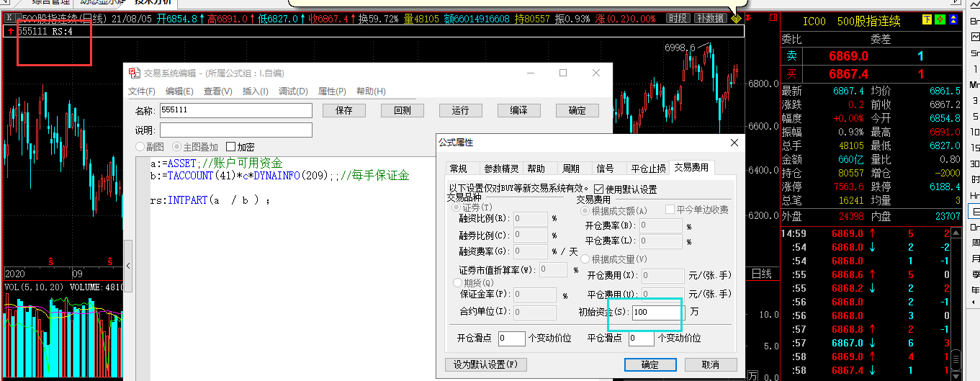Open the 调试(D) menu
Screen dimensions: 980x381
click(293, 91)
